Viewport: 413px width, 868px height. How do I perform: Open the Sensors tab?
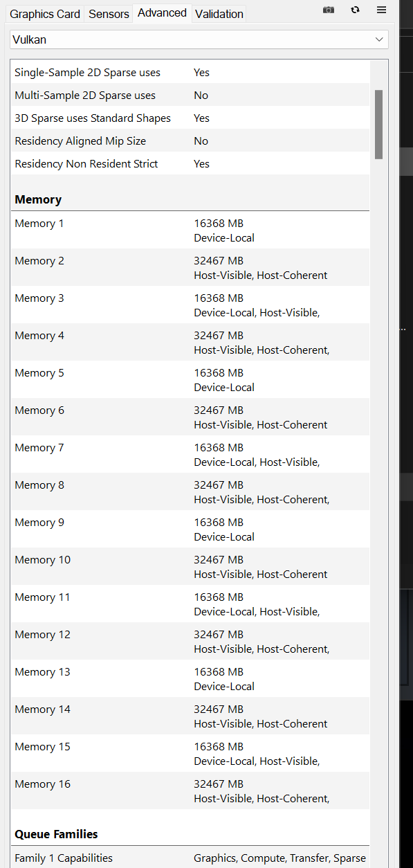[x=108, y=13]
